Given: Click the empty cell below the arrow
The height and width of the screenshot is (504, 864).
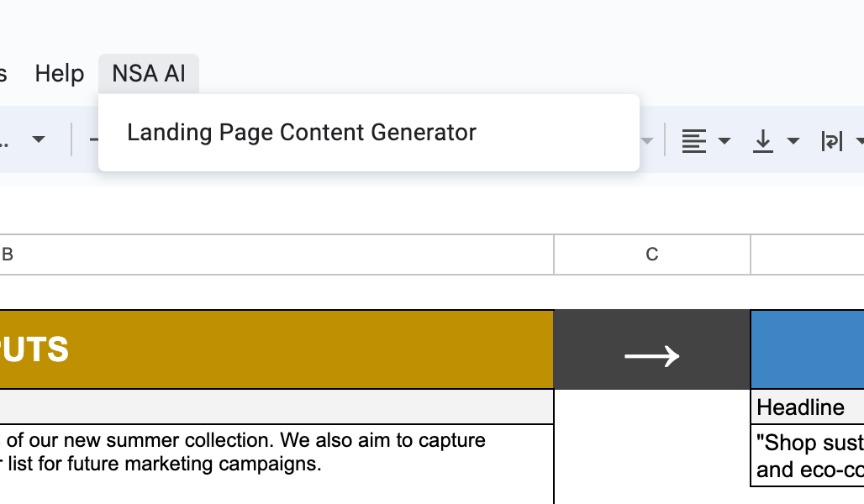Looking at the screenshot, I should pyautogui.click(x=652, y=447).
